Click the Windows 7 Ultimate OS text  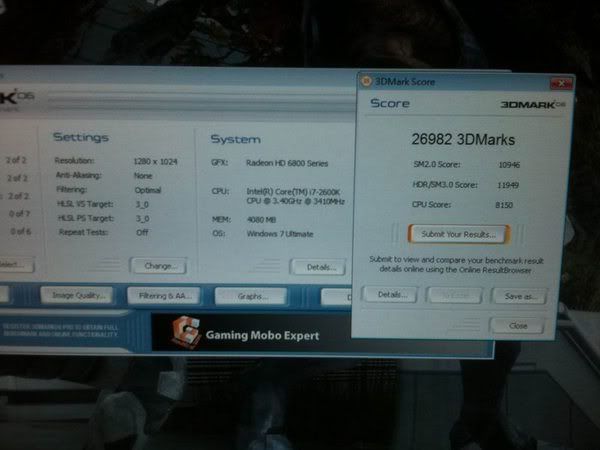[280, 234]
